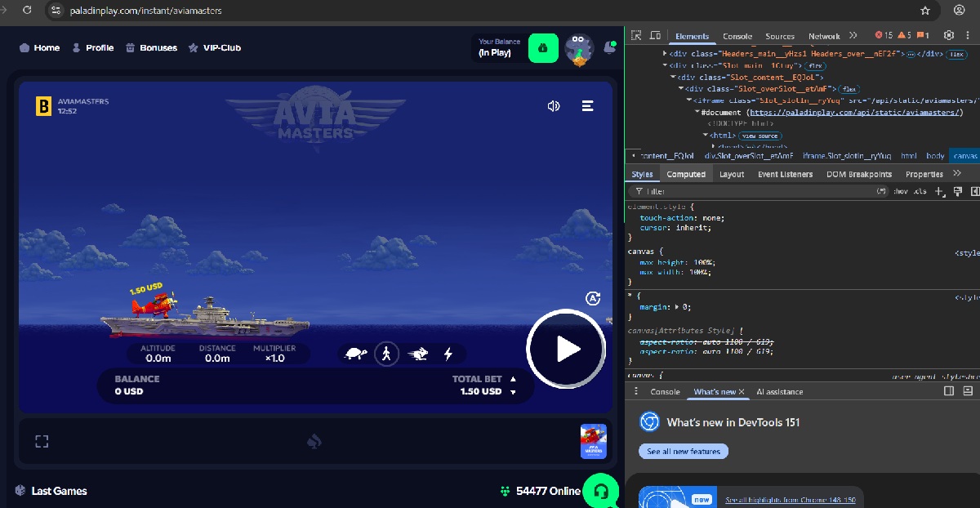Open the user avatar menu
This screenshot has width=980, height=508.
click(x=579, y=48)
